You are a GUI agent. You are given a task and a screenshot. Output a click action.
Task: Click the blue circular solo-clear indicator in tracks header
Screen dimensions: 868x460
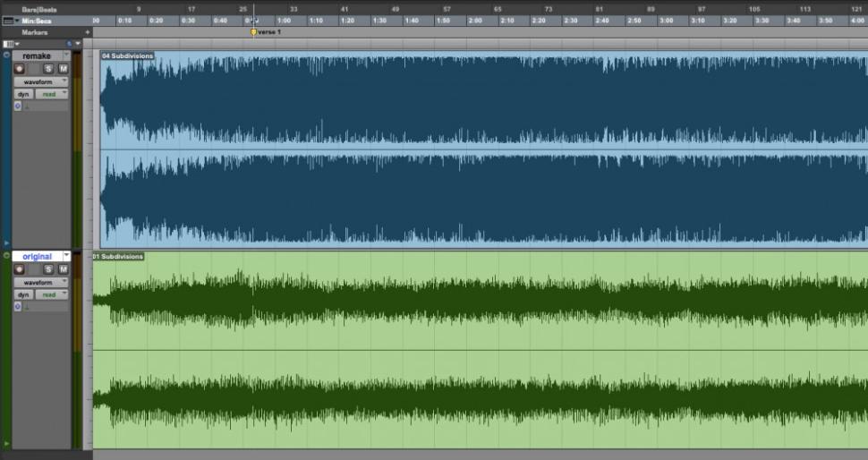click(70, 44)
